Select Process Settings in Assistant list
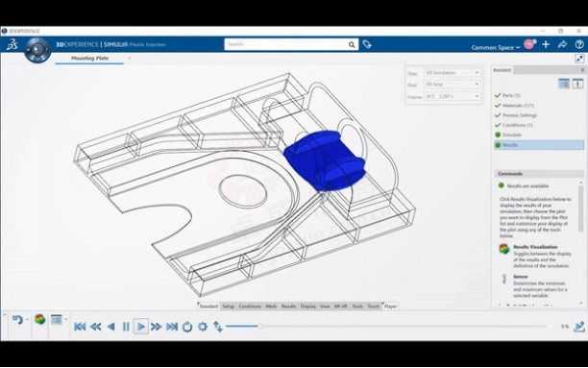 [x=520, y=115]
